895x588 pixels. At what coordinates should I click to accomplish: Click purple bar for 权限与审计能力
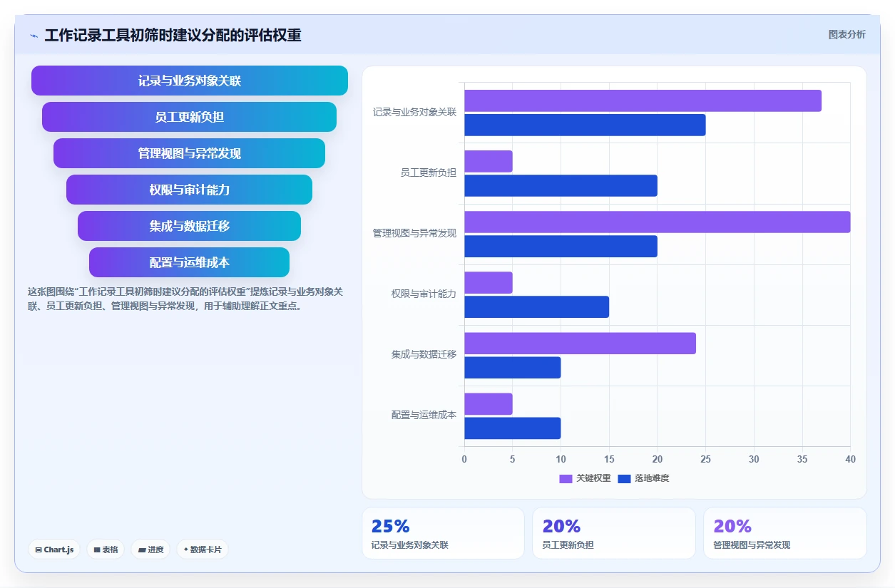[x=489, y=282]
